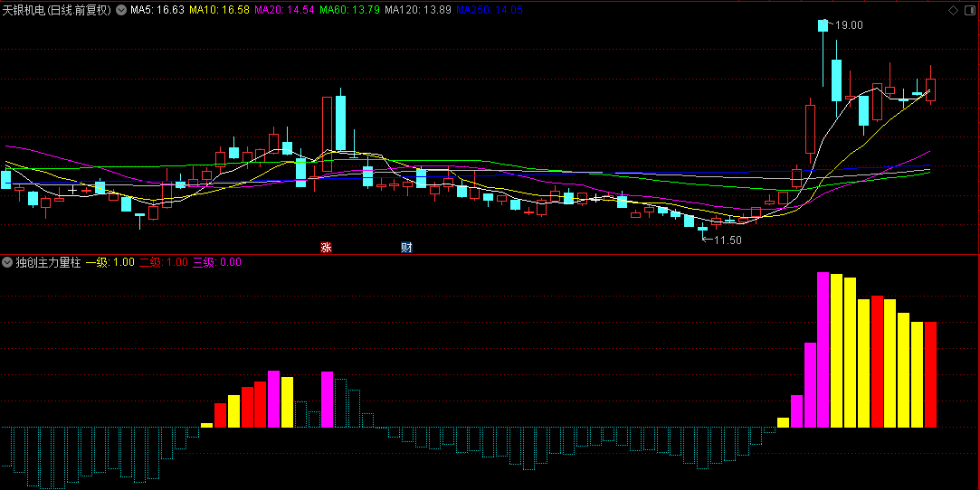The height and width of the screenshot is (490, 980).
Task: Click the 二级: 1.00 value
Action: [163, 262]
